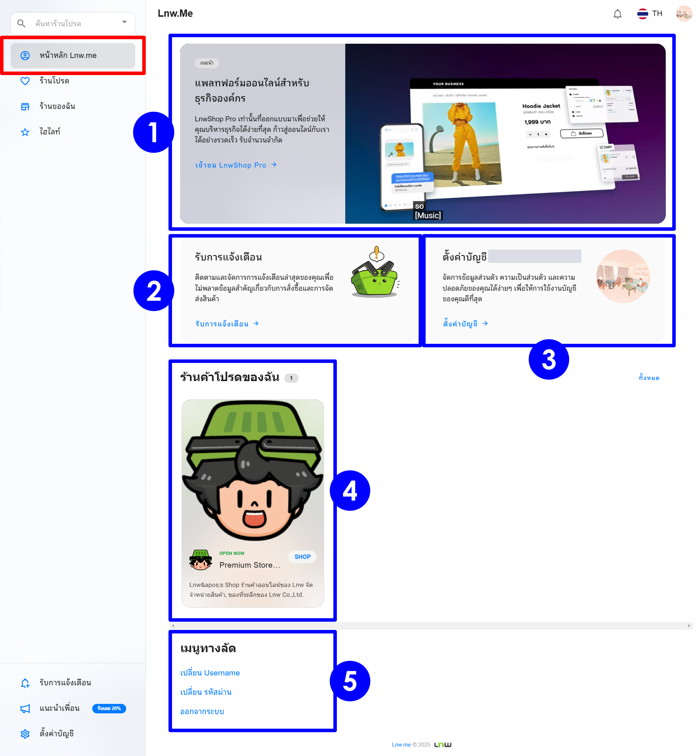Click the เปลี่ยน Username shortcut link

(x=210, y=673)
